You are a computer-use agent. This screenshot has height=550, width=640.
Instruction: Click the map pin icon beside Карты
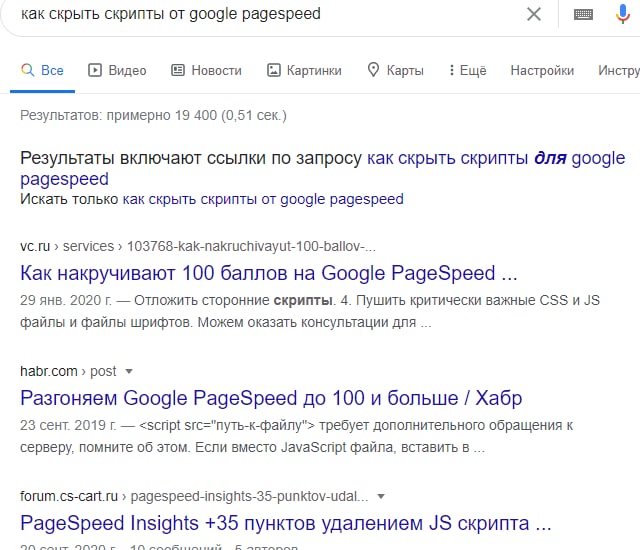tap(373, 70)
